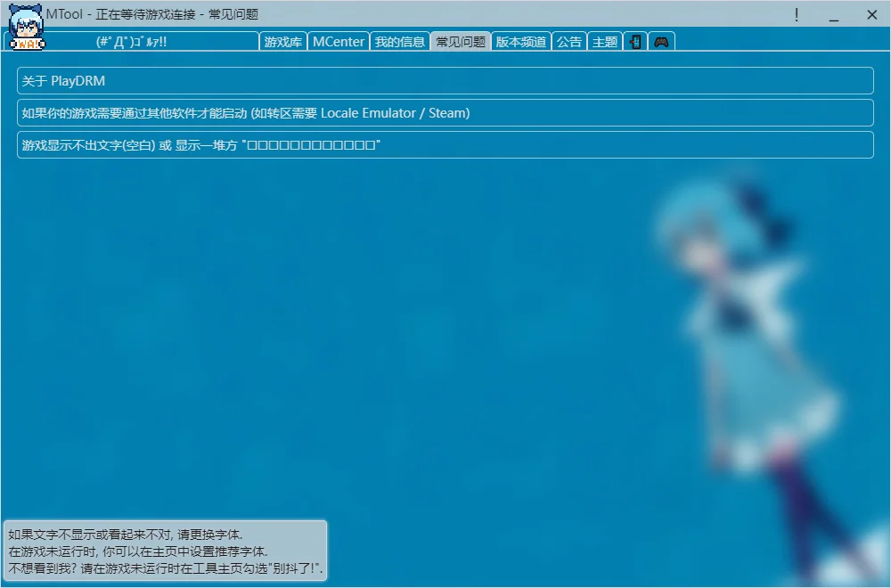The image size is (891, 588).
Task: Click the font tip popup at the bottom left
Action: pos(166,551)
